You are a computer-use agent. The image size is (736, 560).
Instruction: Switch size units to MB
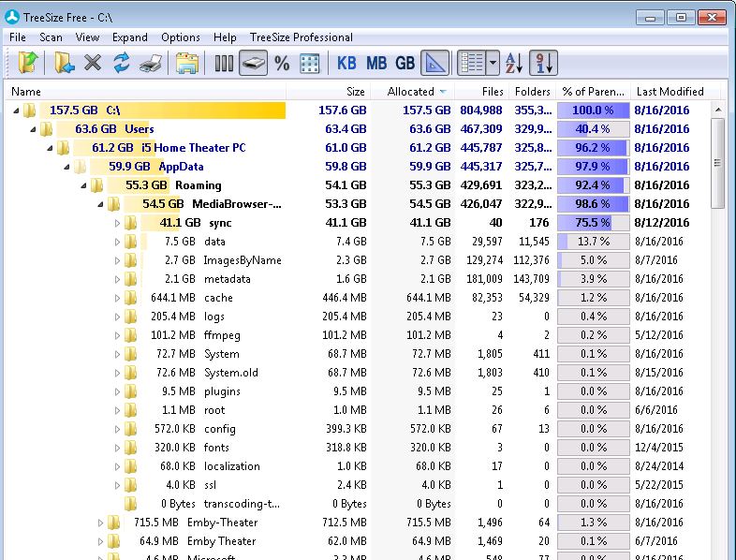376,64
